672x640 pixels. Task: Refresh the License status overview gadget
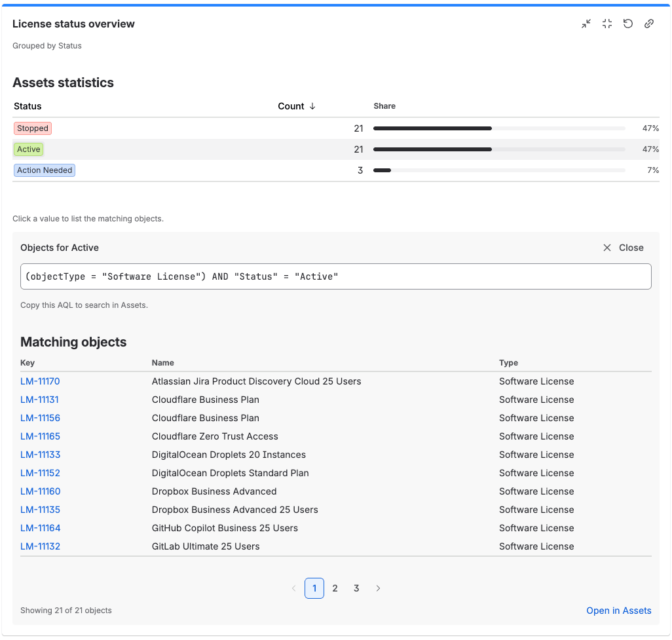tap(628, 24)
